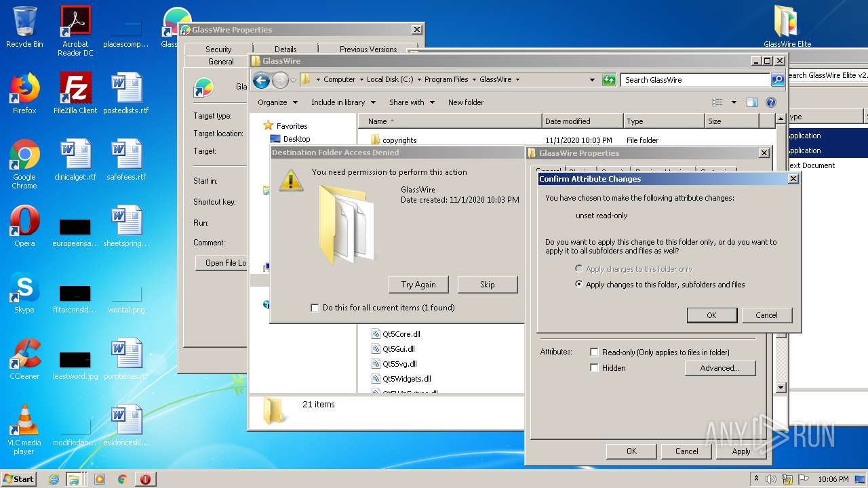Viewport: 868px width, 488px height.
Task: Open Internet Explorer from the taskbar
Action: (54, 479)
